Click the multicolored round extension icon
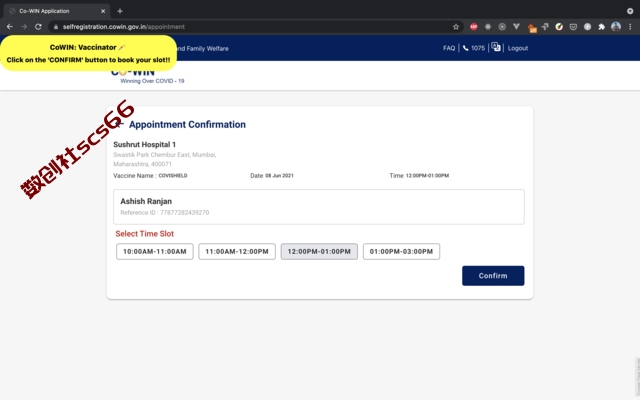Image resolution: width=640 pixels, height=400 pixels. tap(559, 27)
